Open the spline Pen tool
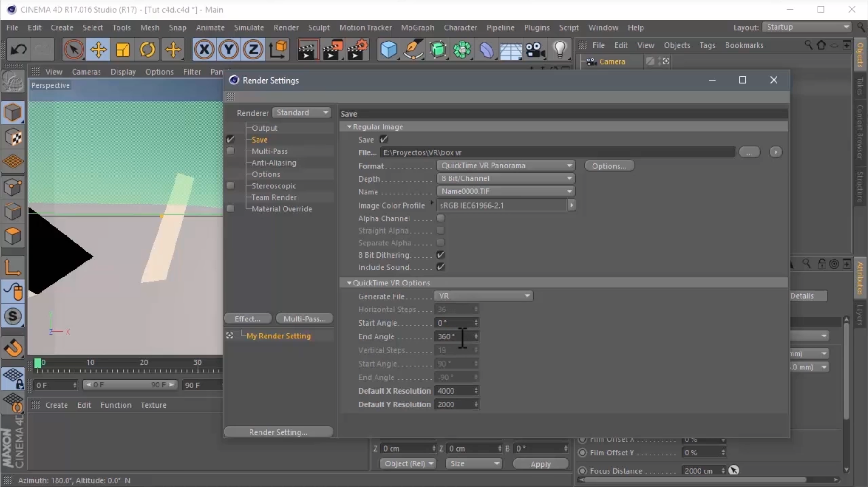 pos(413,50)
